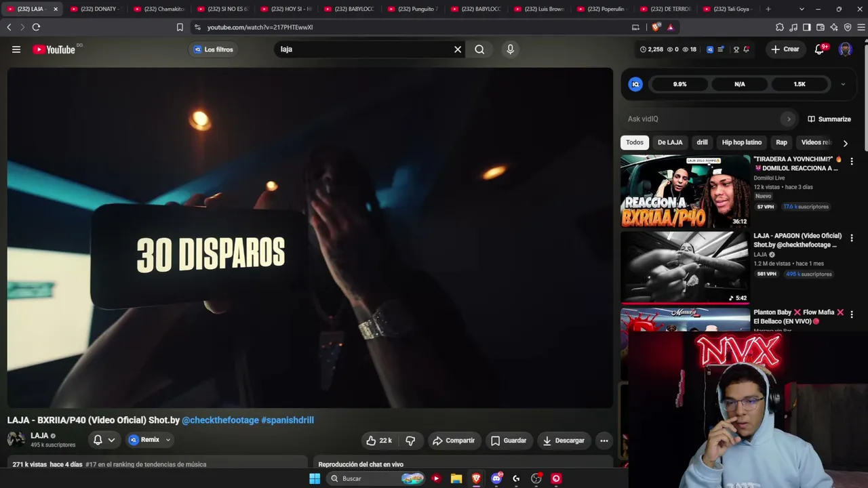Image resolution: width=868 pixels, height=488 pixels.
Task: Open Logitech G HUB from the taskbar
Action: pyautogui.click(x=516, y=479)
